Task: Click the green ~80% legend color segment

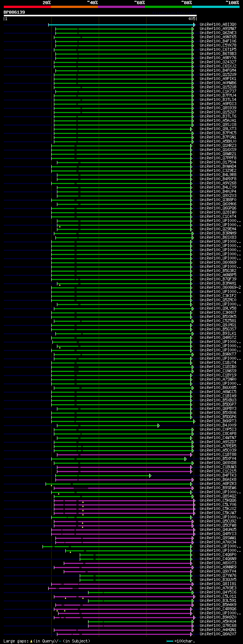Action: coord(169,7)
